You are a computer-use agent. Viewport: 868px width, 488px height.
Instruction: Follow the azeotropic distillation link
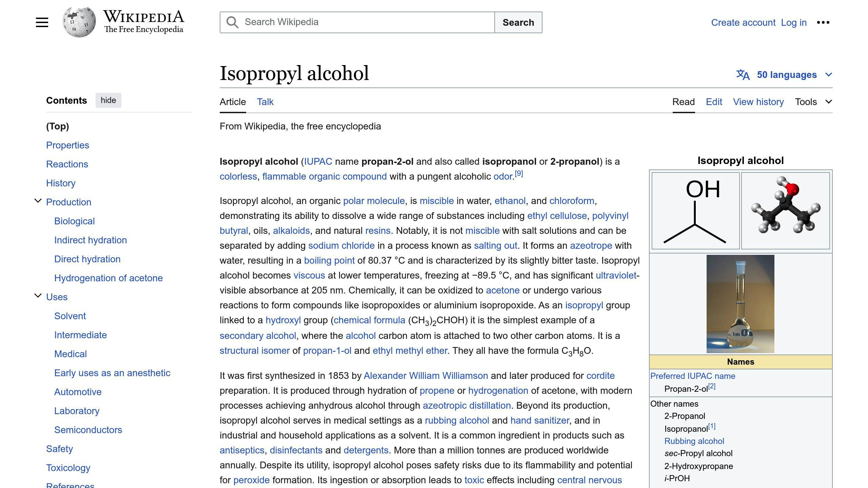coord(467,406)
